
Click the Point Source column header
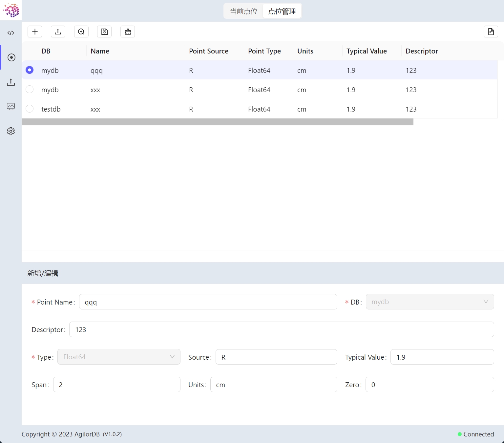pos(209,51)
